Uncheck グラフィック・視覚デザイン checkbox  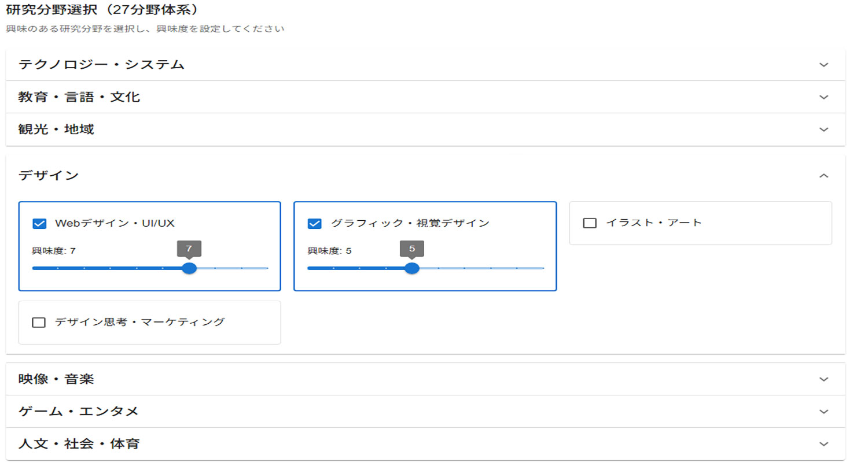click(315, 224)
